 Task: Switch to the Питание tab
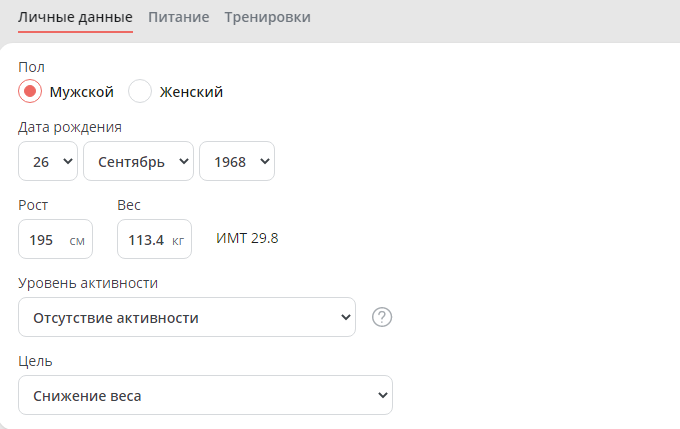pos(178,17)
